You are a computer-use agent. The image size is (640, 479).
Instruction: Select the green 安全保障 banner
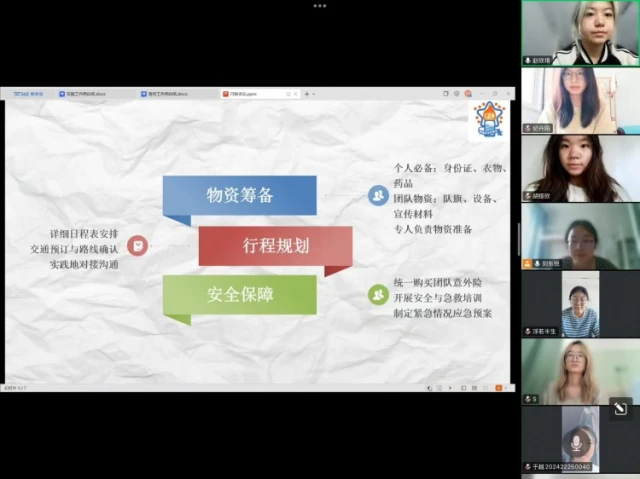[x=240, y=294]
